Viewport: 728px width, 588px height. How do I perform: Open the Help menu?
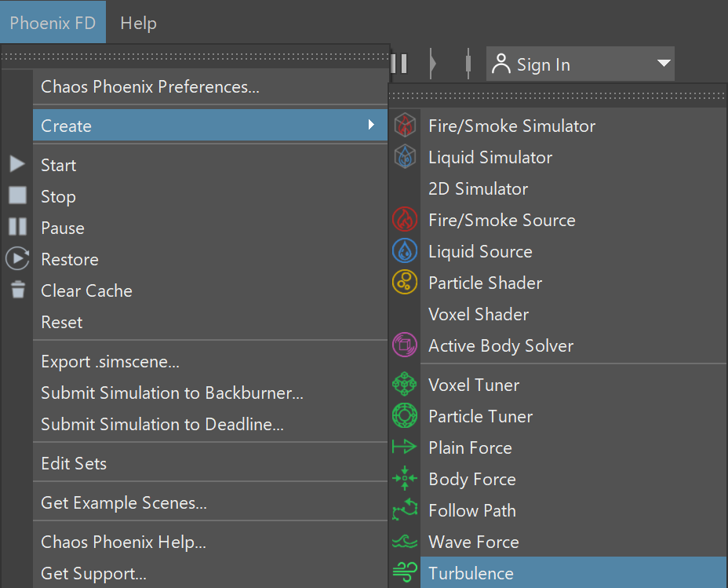(138, 23)
